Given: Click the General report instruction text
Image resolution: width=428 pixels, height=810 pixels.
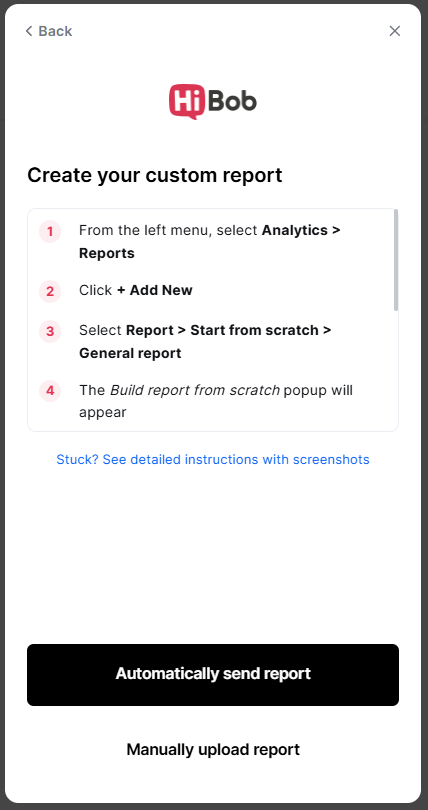Looking at the screenshot, I should [130, 353].
